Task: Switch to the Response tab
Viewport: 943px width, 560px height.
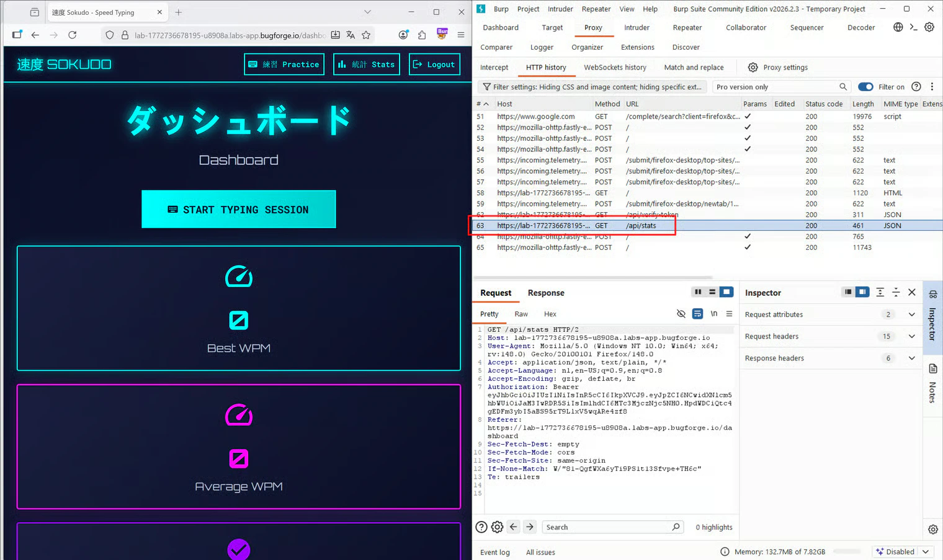Action: pyautogui.click(x=546, y=293)
